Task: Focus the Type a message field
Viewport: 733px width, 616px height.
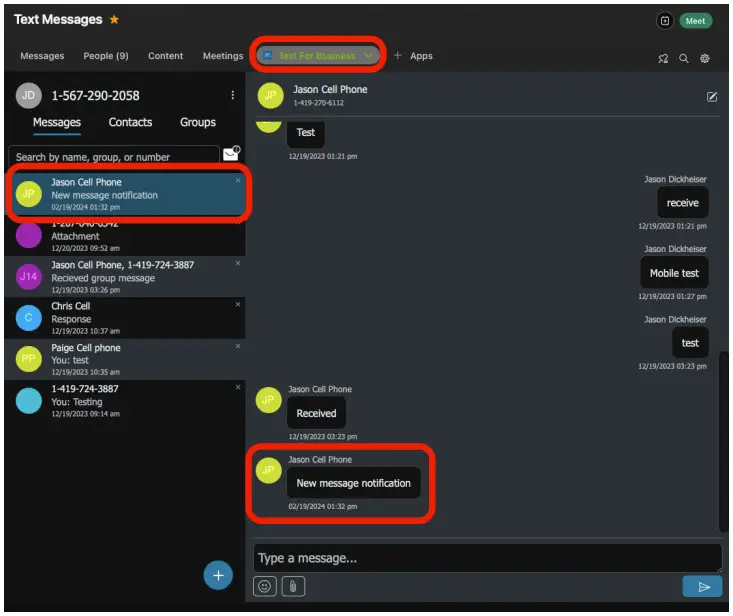Action: pos(488,558)
